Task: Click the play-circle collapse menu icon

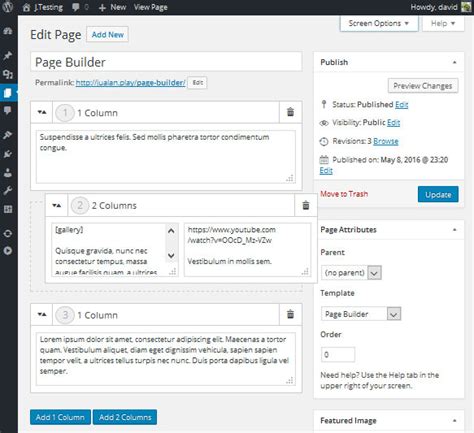Action: (x=8, y=251)
